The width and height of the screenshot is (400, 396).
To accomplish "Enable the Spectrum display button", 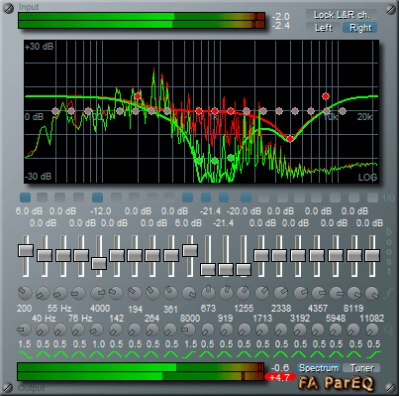I will click(319, 368).
